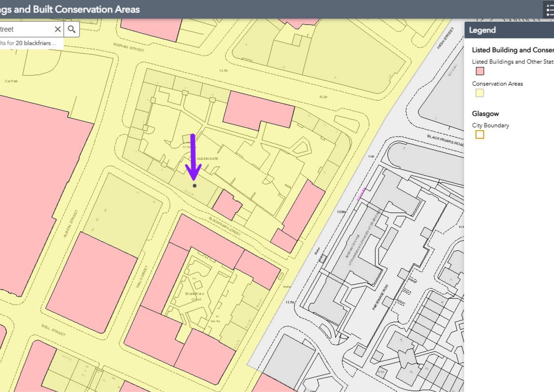The height and width of the screenshot is (392, 554).
Task: Click the Car Park label on map
Action: (x=11, y=81)
